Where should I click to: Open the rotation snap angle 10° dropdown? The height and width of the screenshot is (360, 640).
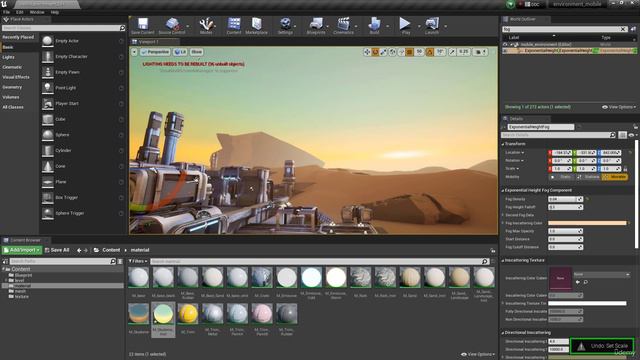[x=440, y=52]
